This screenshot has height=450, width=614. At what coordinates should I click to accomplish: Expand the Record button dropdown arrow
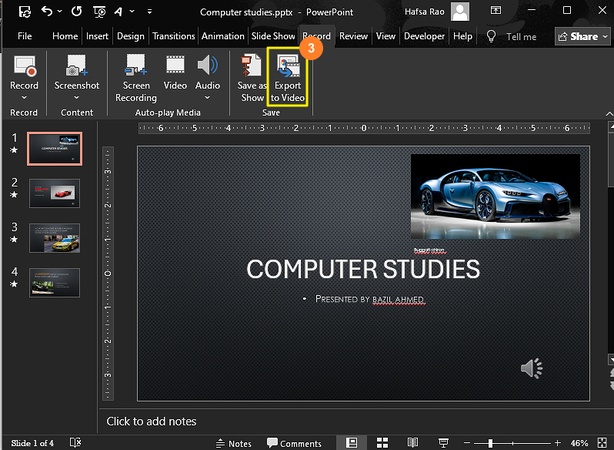pyautogui.click(x=24, y=98)
